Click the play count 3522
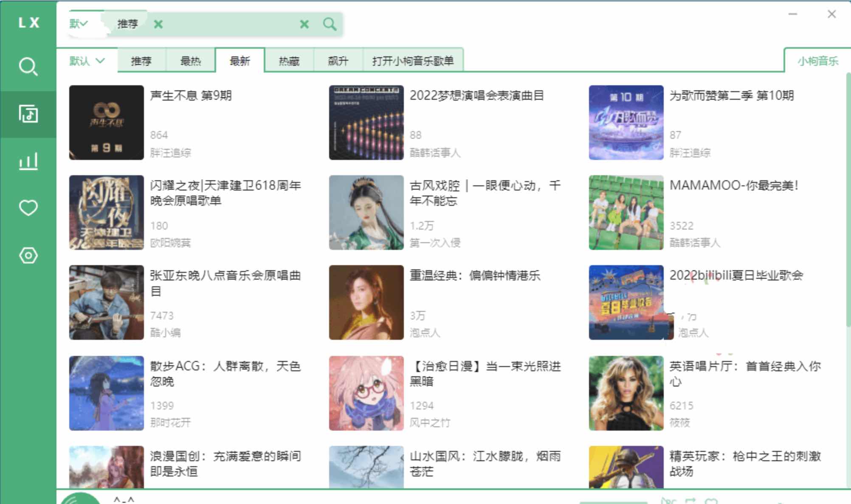 tap(682, 226)
